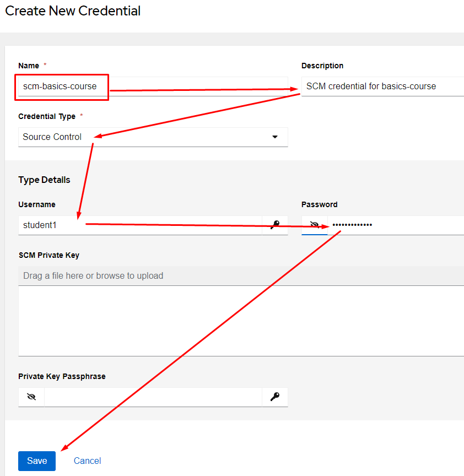
Task: Click the Password label text
Action: click(x=319, y=204)
